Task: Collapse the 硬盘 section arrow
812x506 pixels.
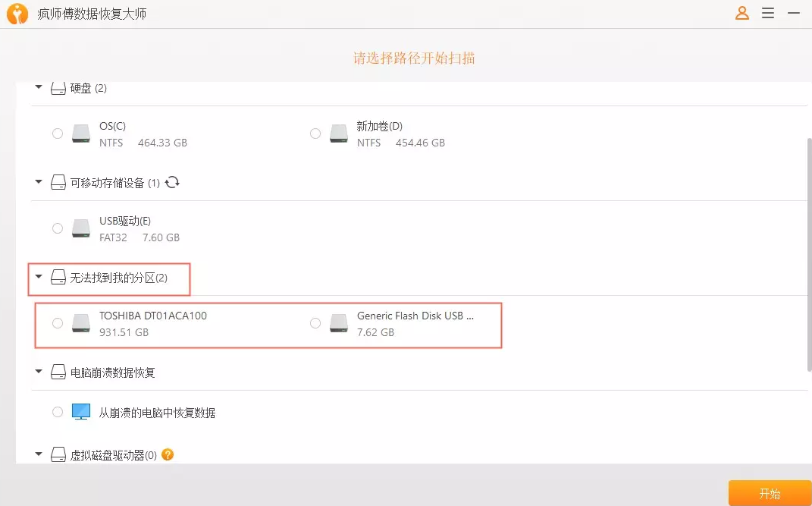Action: click(x=39, y=88)
